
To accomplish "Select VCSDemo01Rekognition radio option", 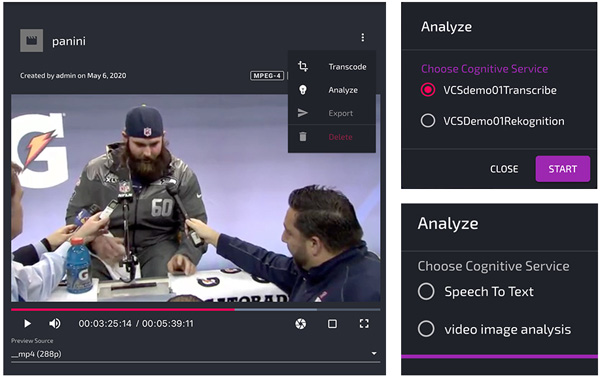I will point(428,121).
